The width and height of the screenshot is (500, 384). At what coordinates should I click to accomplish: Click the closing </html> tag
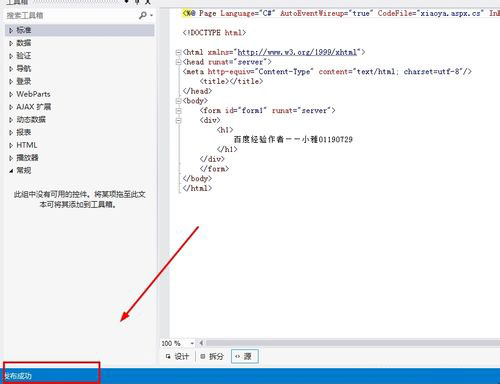click(197, 188)
